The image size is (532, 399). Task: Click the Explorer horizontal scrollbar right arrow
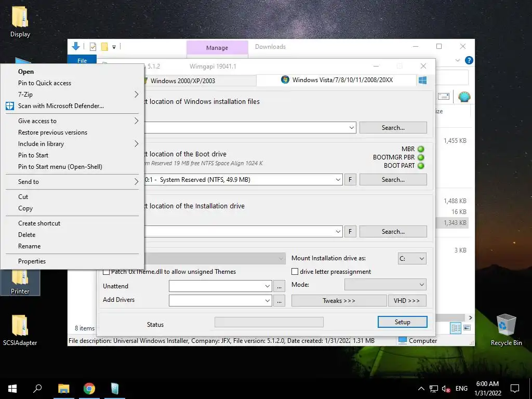[x=471, y=317]
